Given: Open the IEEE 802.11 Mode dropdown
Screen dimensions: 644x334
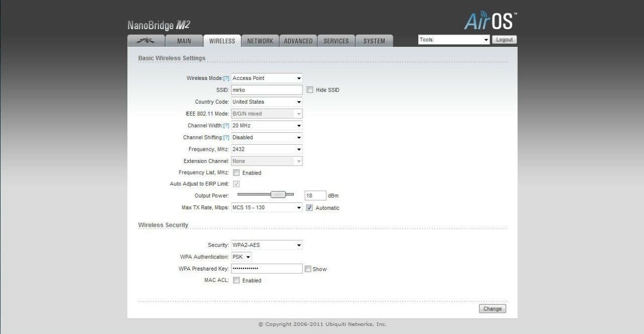Looking at the screenshot, I should (267, 114).
